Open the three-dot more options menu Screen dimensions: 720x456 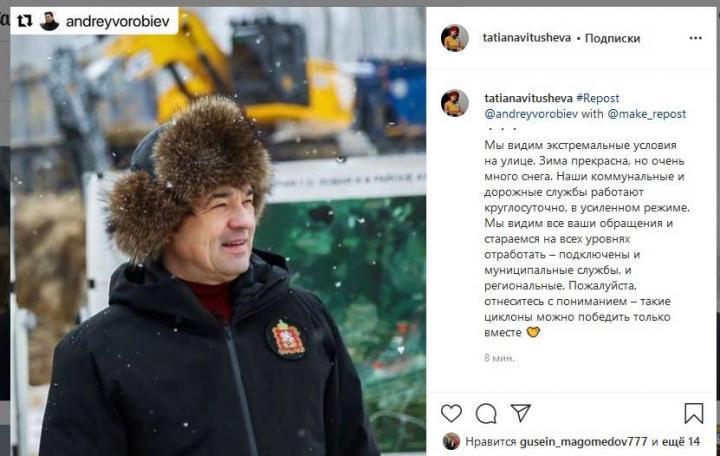(696, 38)
